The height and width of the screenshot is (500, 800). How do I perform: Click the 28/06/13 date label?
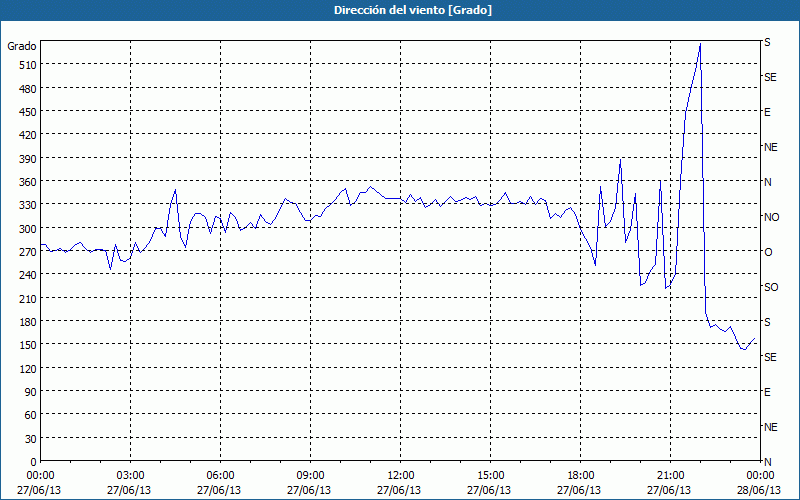point(759,490)
